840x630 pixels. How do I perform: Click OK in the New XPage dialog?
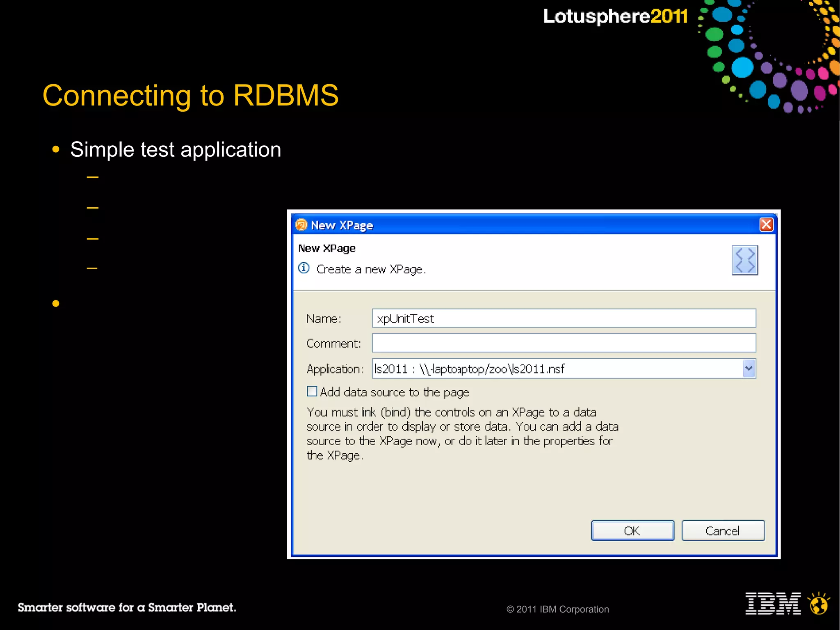coord(632,530)
